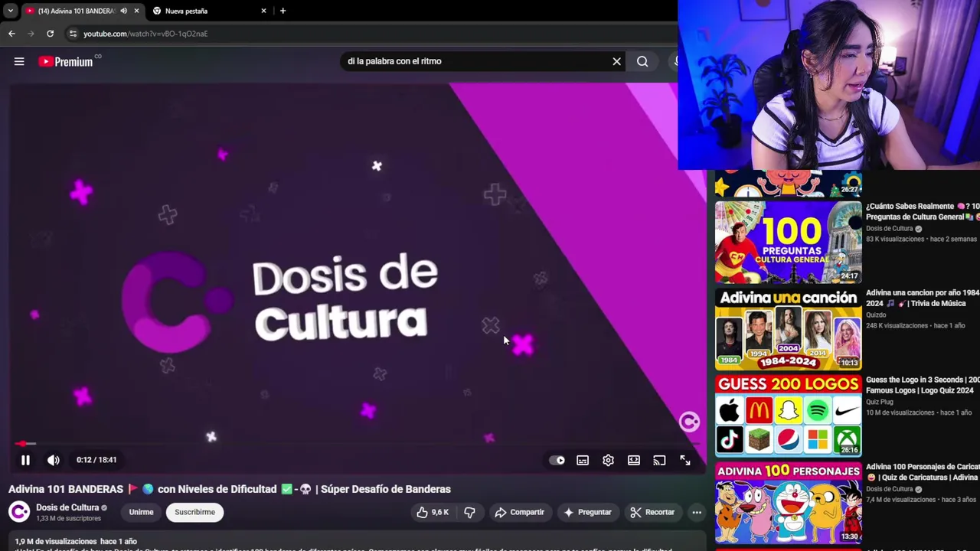This screenshot has height=551, width=980.
Task: Close the Adivina 101 BANDERAS tab
Action: (136, 11)
